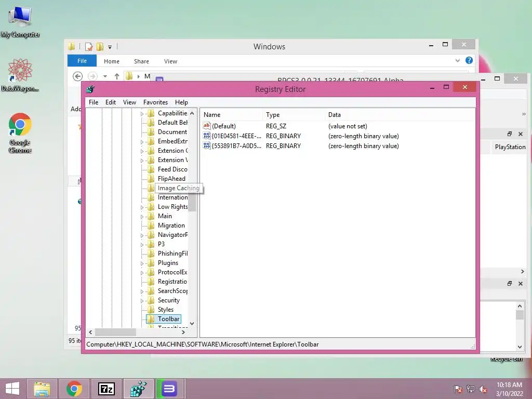The image size is (532, 399).
Task: Expand the Plugins registry key
Action: point(142,263)
